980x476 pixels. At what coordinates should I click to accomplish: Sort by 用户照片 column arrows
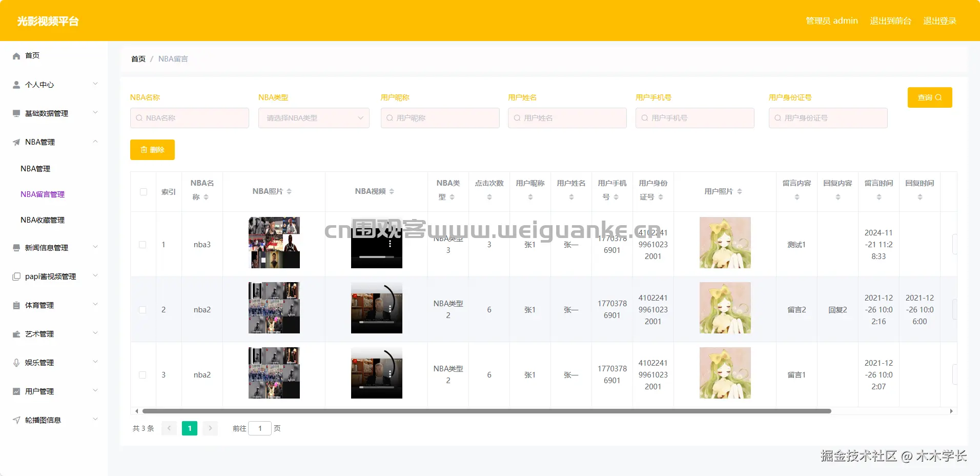pos(740,191)
